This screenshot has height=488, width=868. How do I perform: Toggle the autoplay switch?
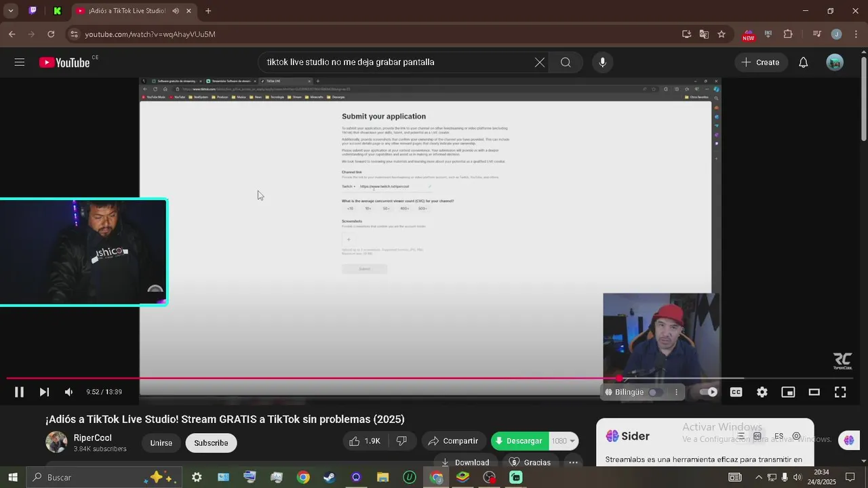(x=709, y=392)
